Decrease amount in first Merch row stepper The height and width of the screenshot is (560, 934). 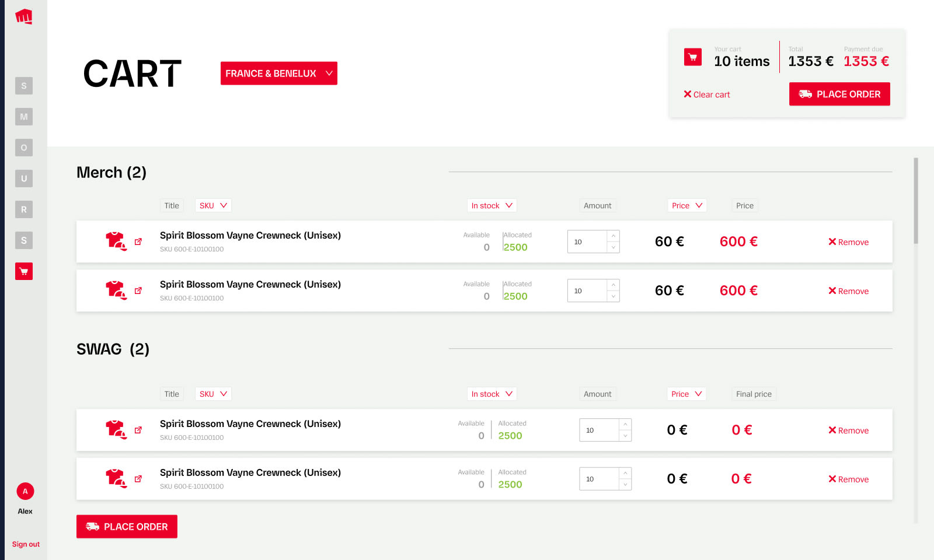point(614,247)
